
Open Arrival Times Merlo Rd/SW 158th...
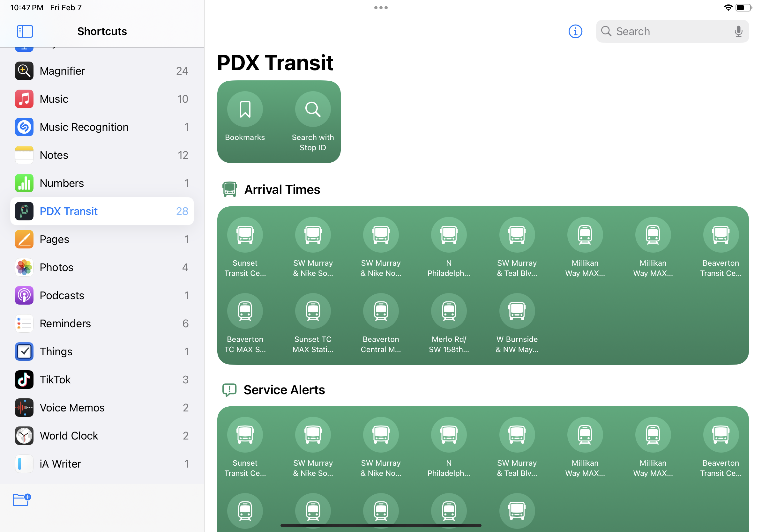point(449,323)
